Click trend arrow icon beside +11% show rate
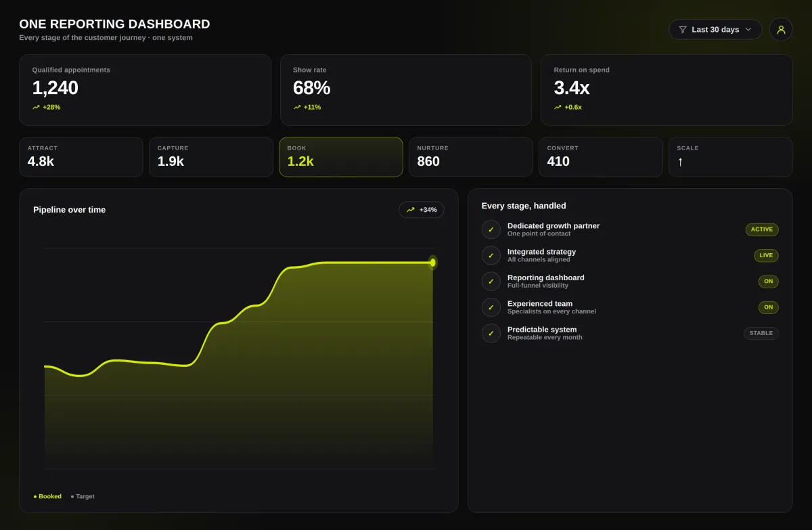812x530 pixels. click(x=297, y=107)
